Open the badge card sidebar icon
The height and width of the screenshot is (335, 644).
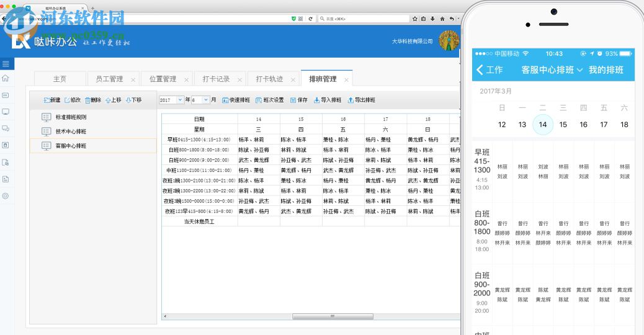[6, 145]
